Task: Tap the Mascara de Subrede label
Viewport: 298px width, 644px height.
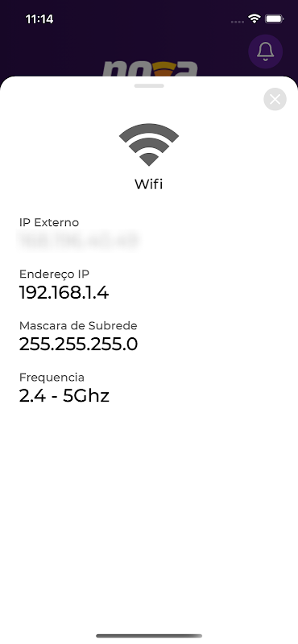Action: click(x=78, y=326)
